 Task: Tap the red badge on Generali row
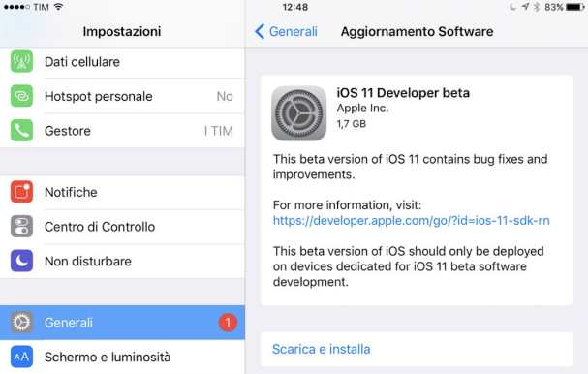point(228,323)
